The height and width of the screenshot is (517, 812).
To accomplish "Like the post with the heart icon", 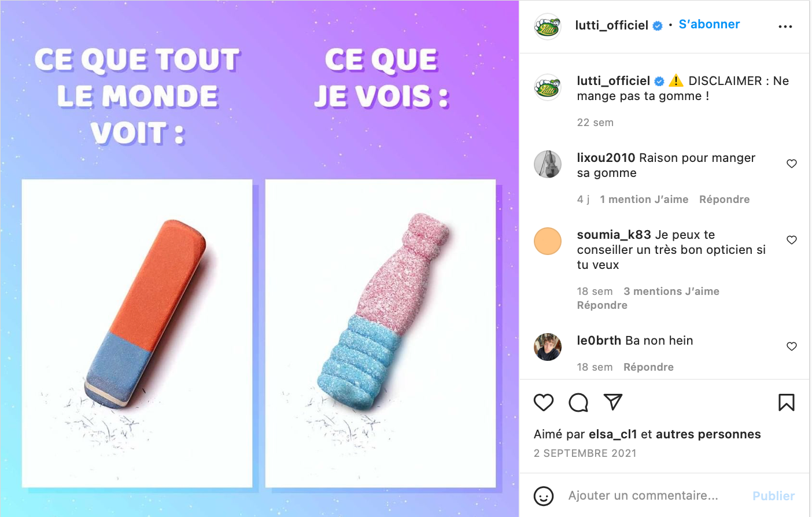I will tap(543, 402).
